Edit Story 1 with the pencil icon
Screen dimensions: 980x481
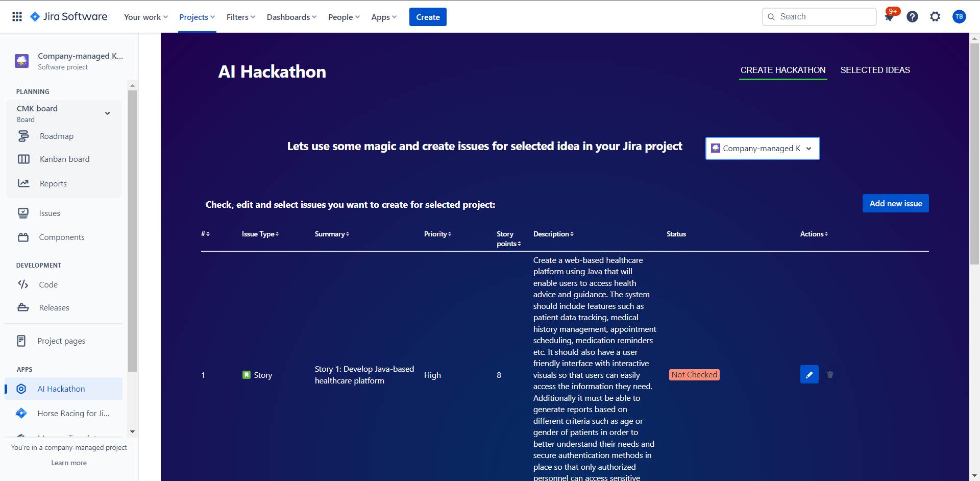coord(810,374)
